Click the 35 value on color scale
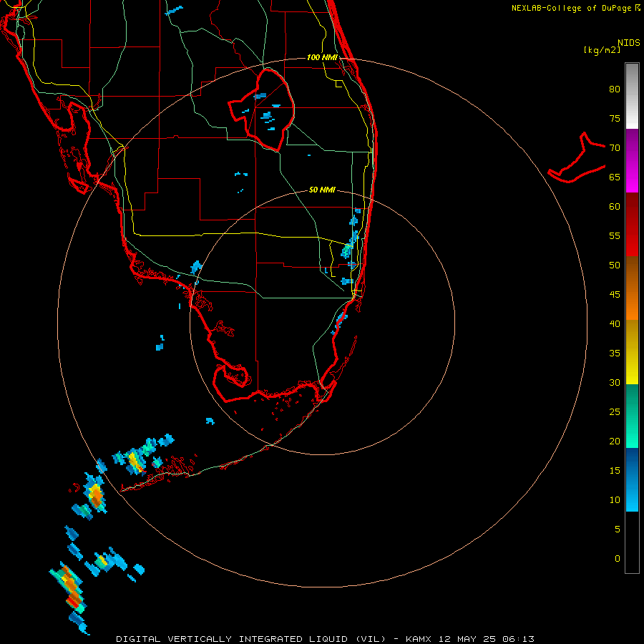 tap(615, 353)
